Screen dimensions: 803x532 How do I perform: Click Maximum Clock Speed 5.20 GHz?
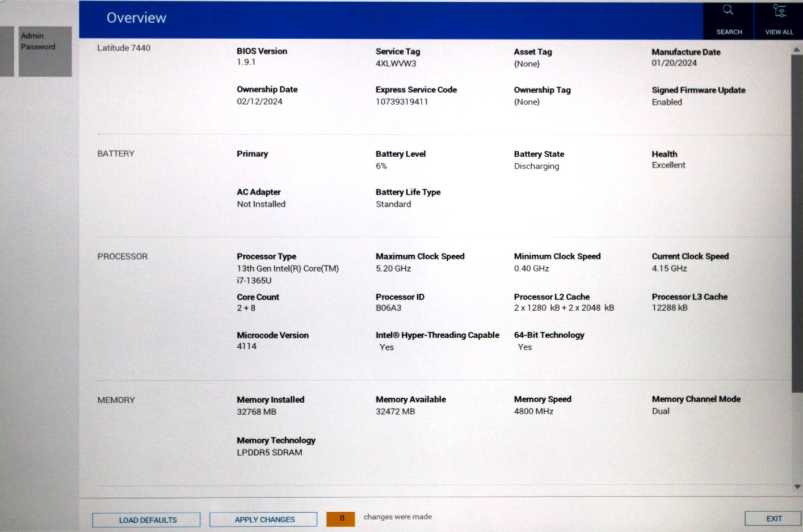click(x=393, y=269)
